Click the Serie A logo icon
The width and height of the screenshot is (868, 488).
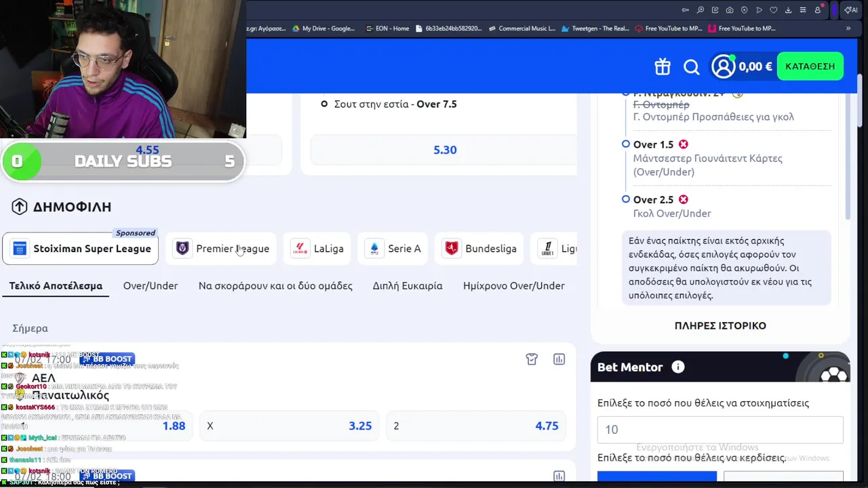pyautogui.click(x=374, y=249)
